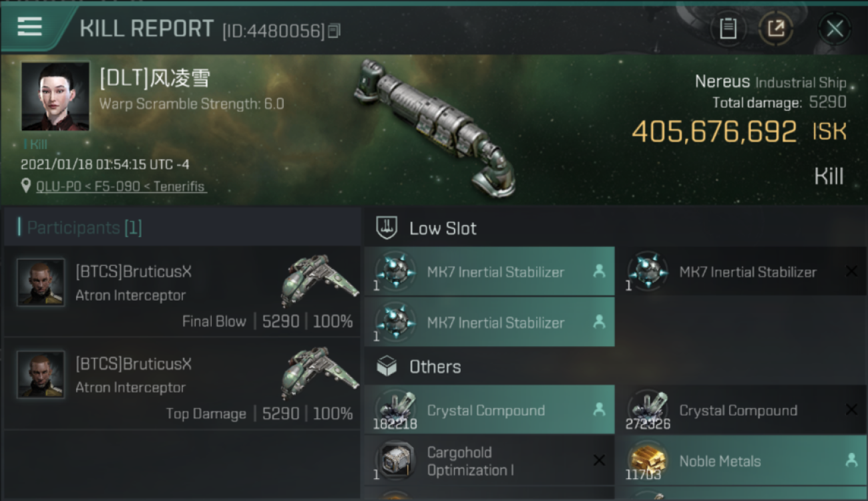
Task: Click BruticusX portrait in Final Blow row
Action: point(41,283)
